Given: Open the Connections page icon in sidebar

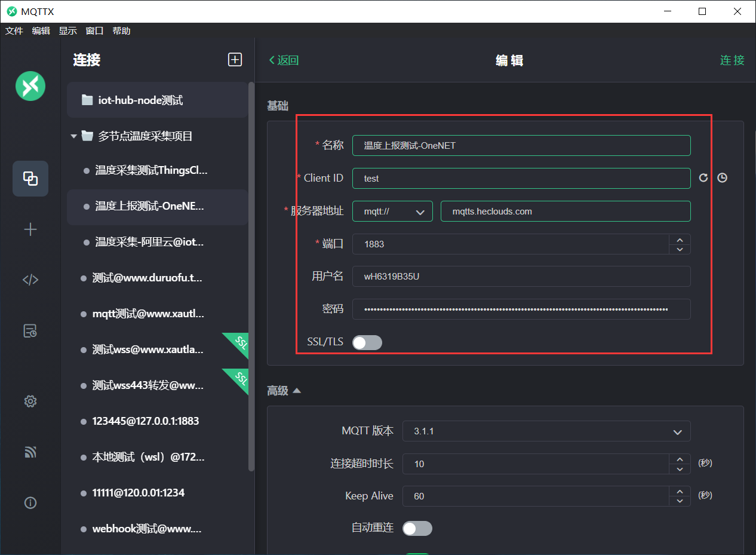Looking at the screenshot, I should 30,178.
